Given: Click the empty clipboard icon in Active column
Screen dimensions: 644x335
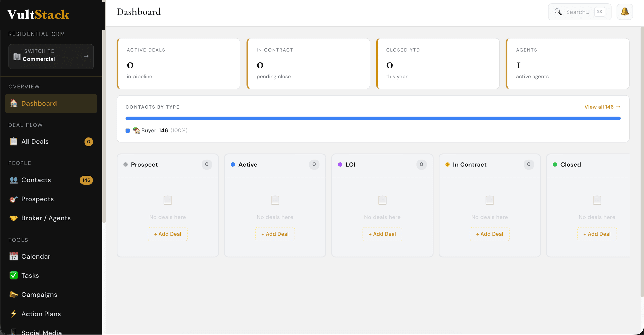Looking at the screenshot, I should tap(275, 200).
